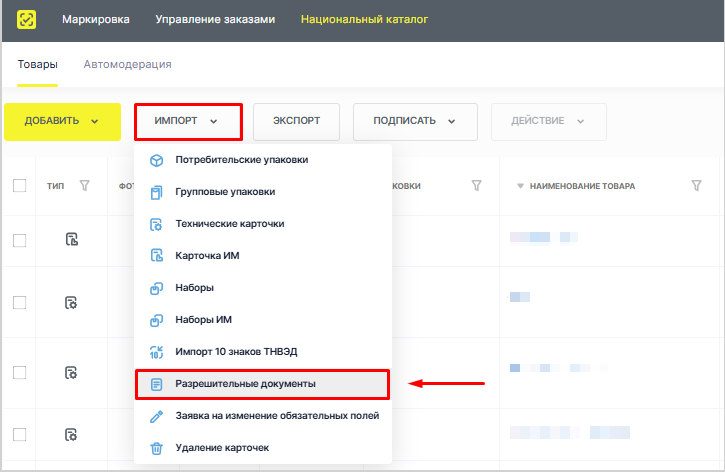Click the technical card icon in third row

pos(71,373)
